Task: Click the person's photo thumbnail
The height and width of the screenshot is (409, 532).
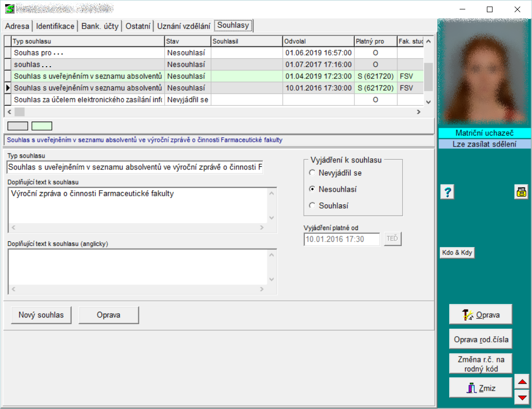Action: coord(484,73)
